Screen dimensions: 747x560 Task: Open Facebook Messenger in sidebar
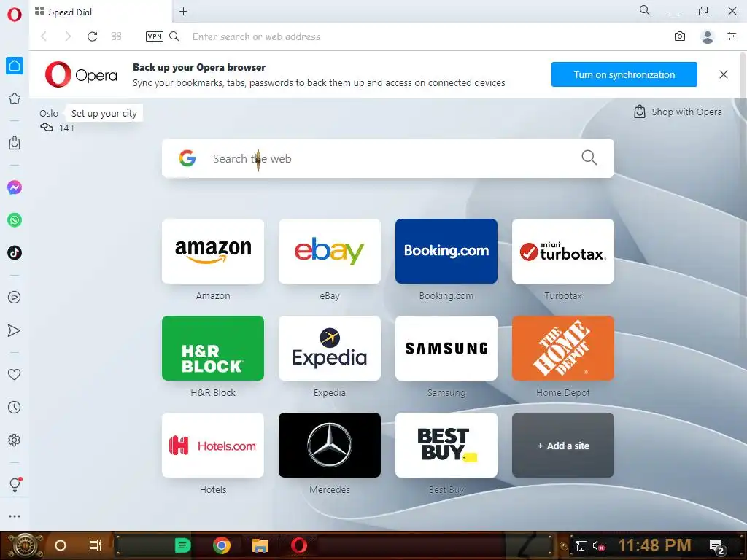(x=15, y=187)
